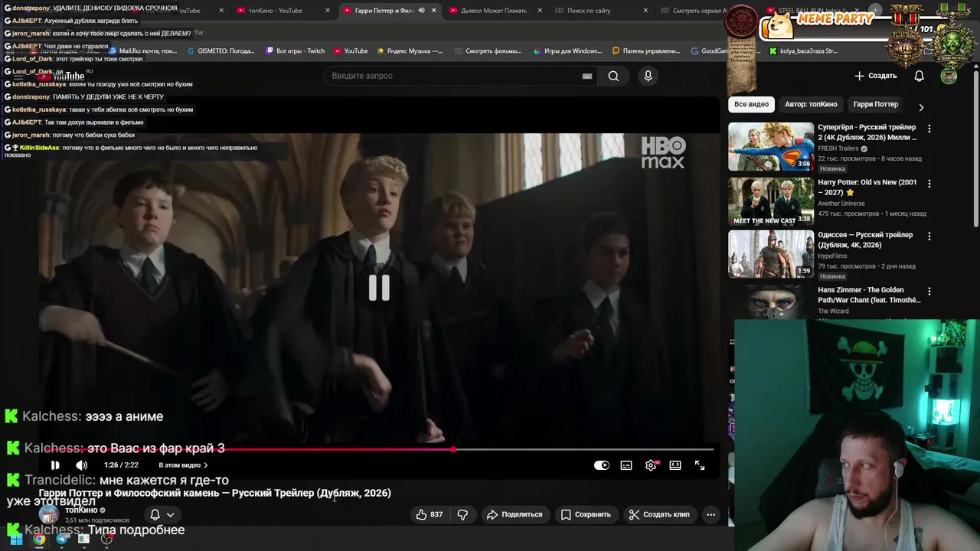Open the 'Смотреть фильмы' bookmark
Image resolution: width=980 pixels, height=551 pixels.
click(488, 51)
